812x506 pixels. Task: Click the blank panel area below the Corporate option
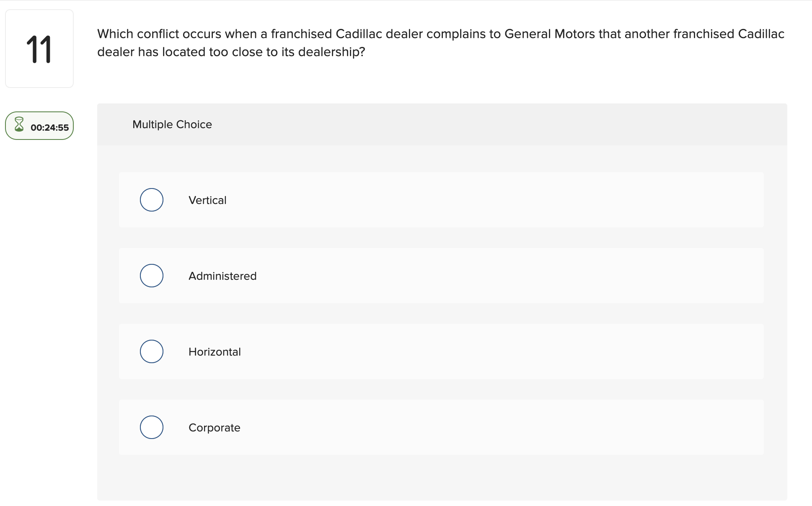point(442,478)
